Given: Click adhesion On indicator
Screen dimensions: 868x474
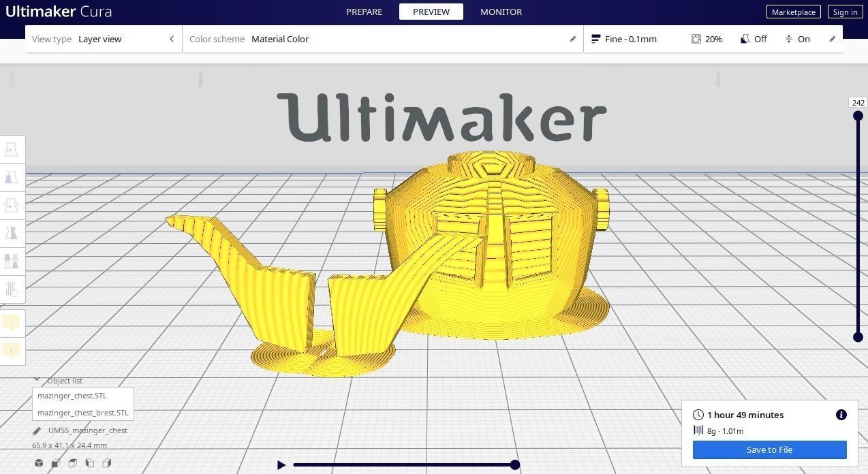Looking at the screenshot, I should pyautogui.click(x=797, y=39).
